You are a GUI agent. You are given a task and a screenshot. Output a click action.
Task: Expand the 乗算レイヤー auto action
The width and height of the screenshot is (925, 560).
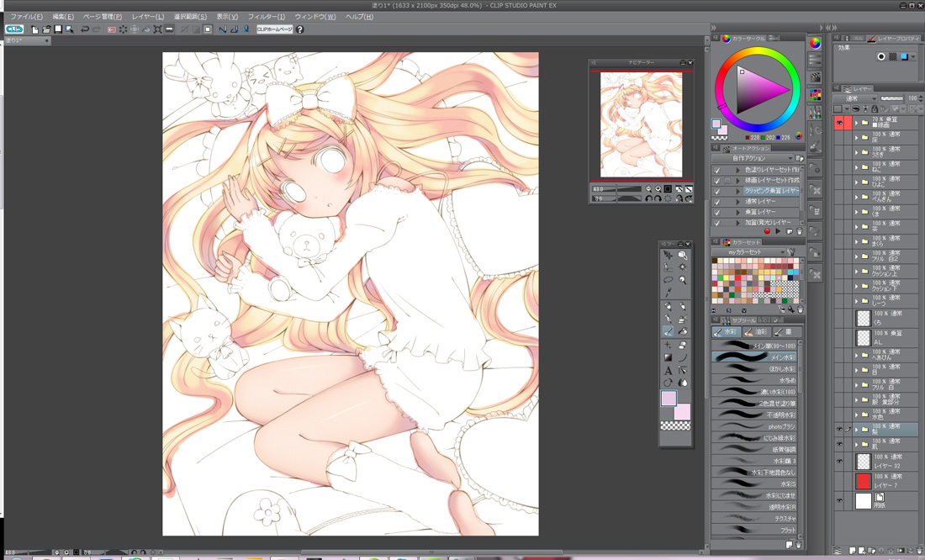[737, 212]
